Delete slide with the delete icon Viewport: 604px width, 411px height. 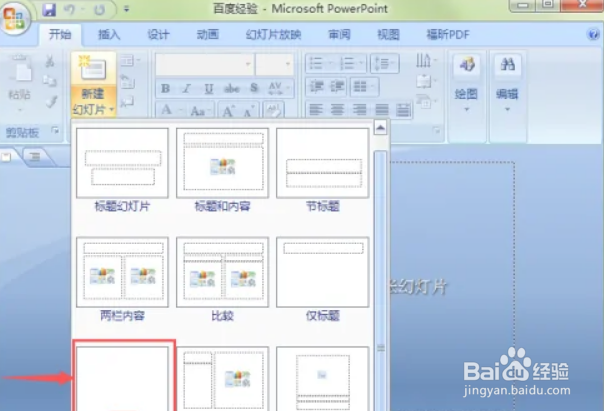point(127,102)
